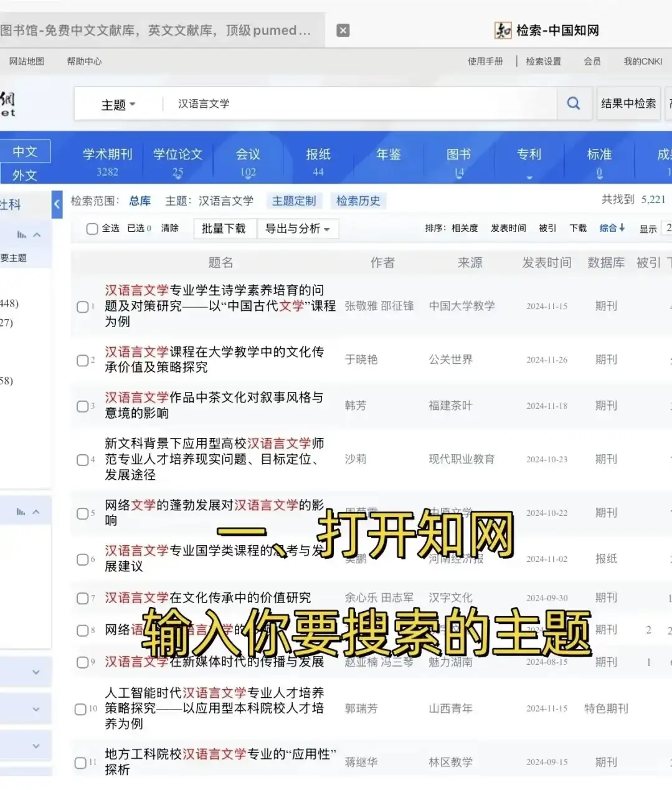Select the checkbox for result number 5

point(82,513)
